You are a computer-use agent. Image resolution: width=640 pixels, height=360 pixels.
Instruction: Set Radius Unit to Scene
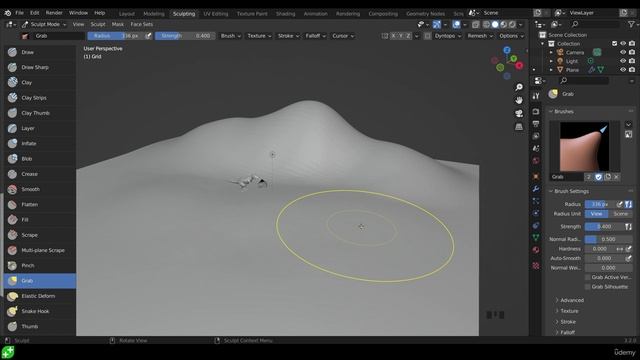click(x=620, y=214)
